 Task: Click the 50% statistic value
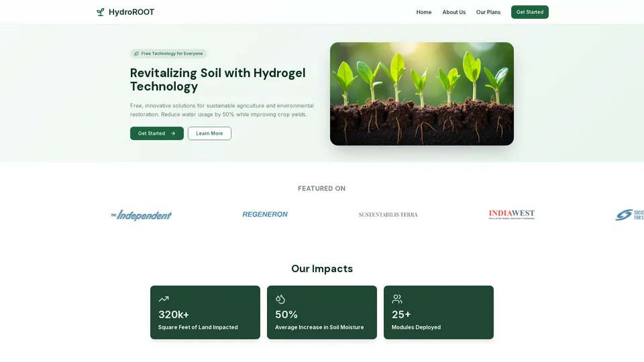click(x=286, y=314)
